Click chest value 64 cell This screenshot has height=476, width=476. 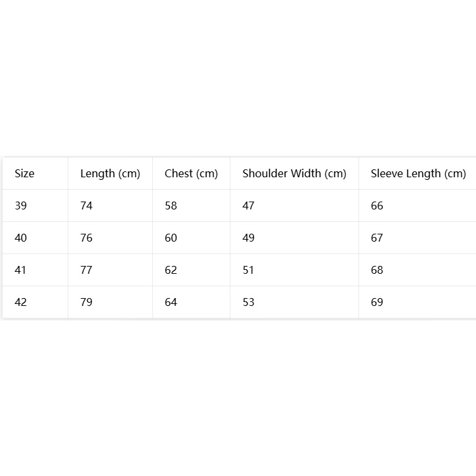[x=191, y=302]
